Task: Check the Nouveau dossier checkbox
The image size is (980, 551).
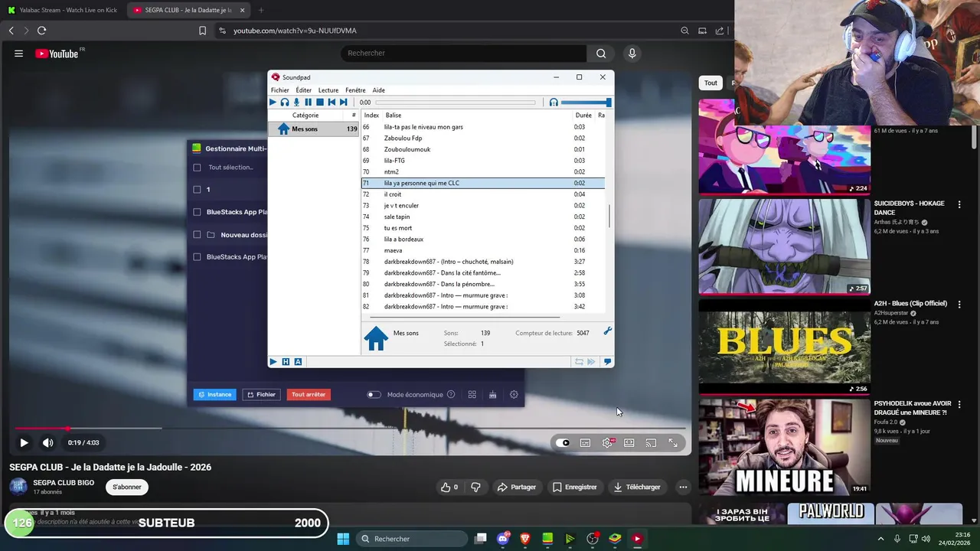Action: (x=197, y=235)
